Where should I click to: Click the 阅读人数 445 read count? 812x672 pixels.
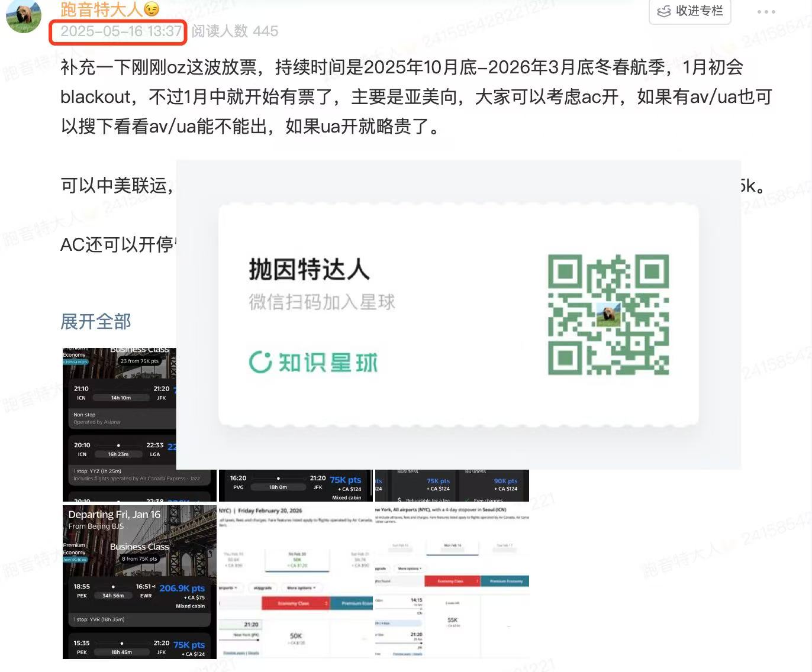235,31
